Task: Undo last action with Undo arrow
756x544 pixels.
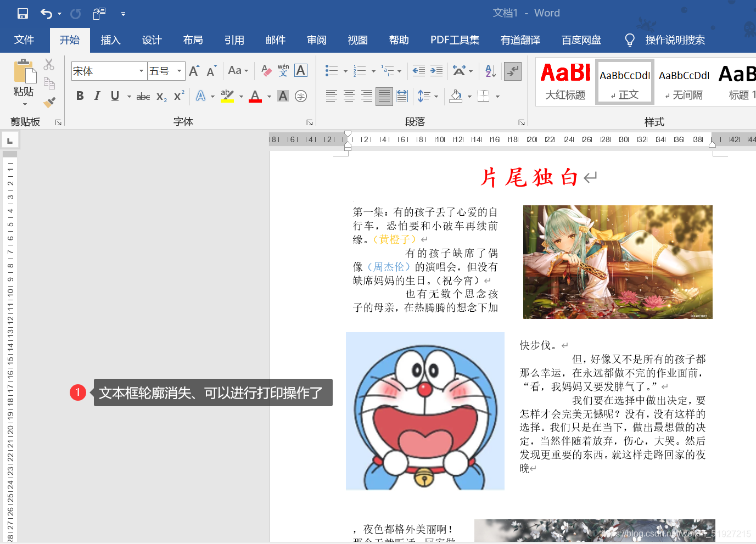Action: [x=46, y=13]
